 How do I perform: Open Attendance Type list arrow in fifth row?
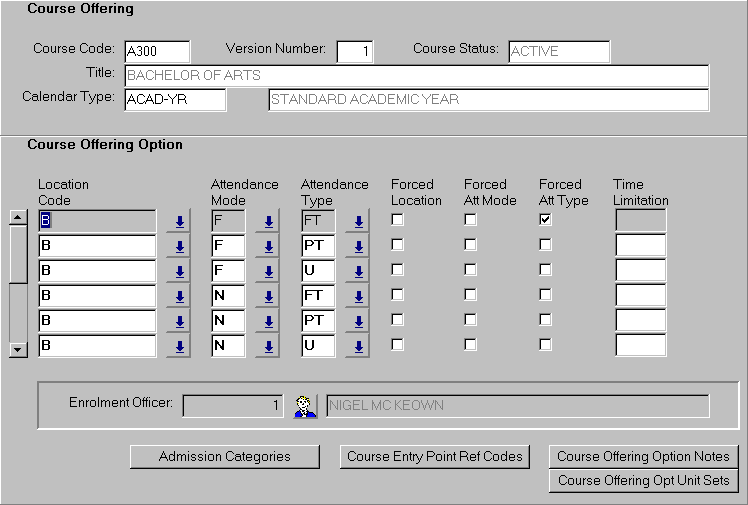pos(357,321)
